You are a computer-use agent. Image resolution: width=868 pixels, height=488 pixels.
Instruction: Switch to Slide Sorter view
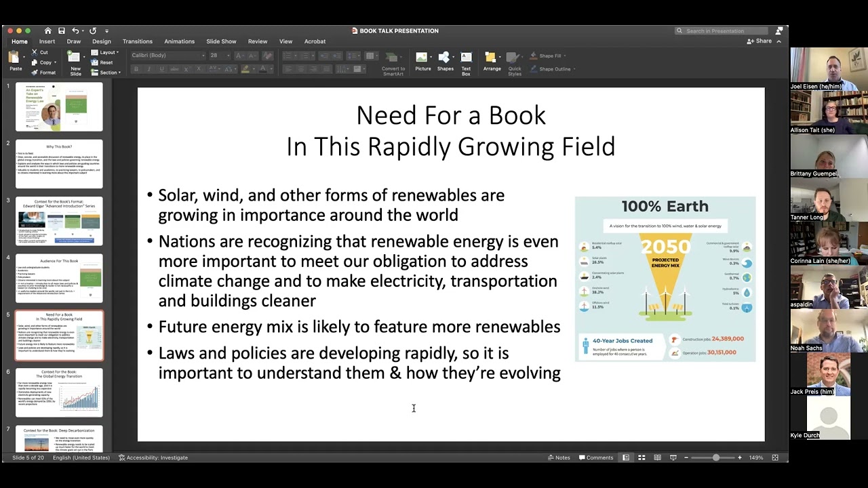click(642, 457)
